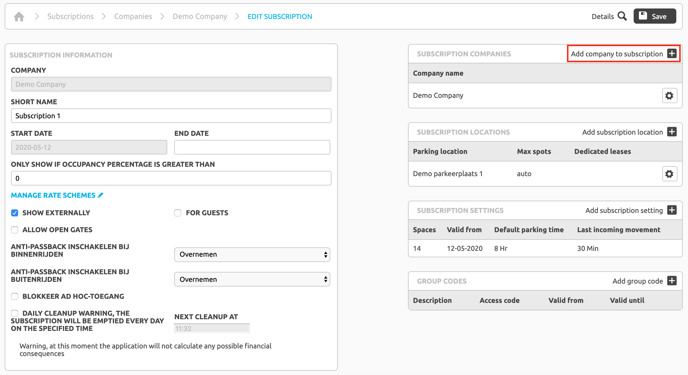
Task: Save the subscription
Action: pos(655,16)
